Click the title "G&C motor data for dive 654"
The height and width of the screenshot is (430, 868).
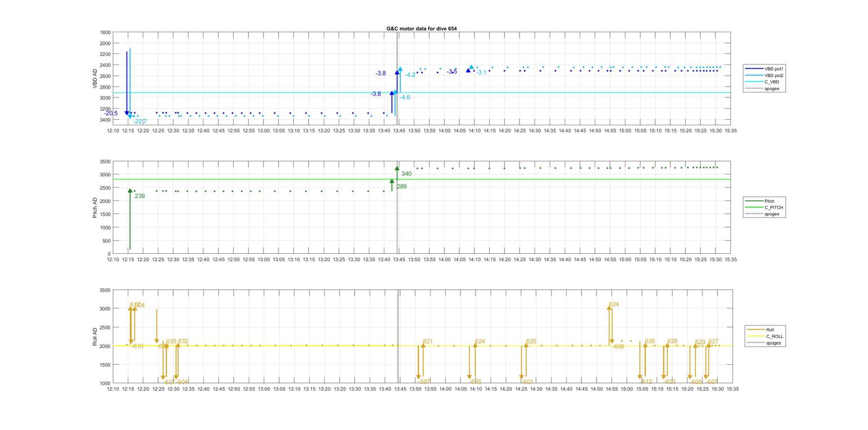pyautogui.click(x=422, y=29)
